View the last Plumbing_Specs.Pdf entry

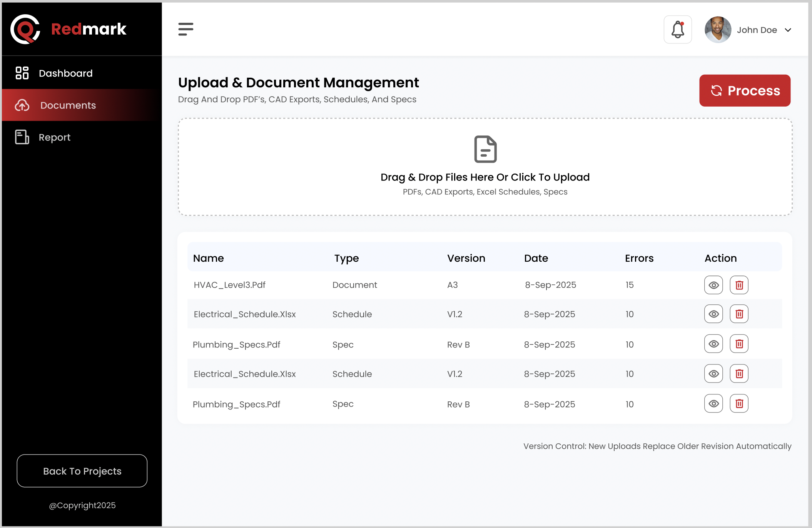[713, 404]
